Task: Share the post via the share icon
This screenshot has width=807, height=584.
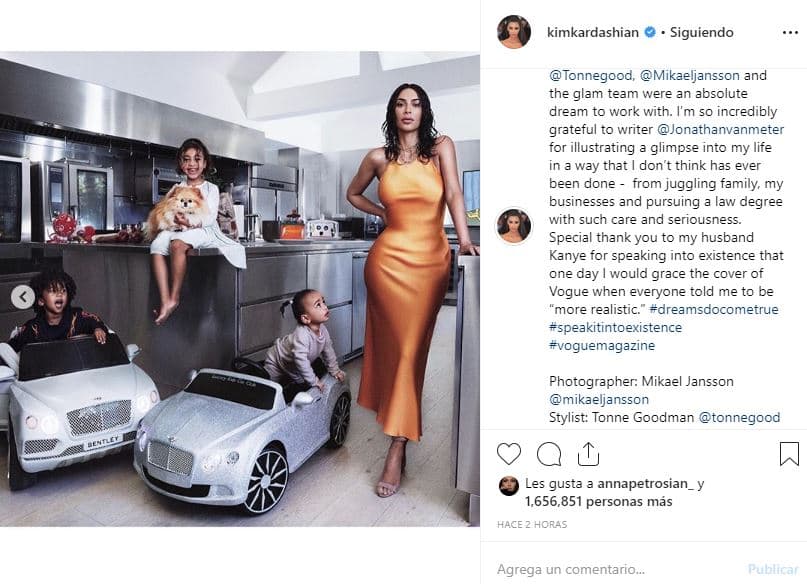Action: pyautogui.click(x=588, y=454)
